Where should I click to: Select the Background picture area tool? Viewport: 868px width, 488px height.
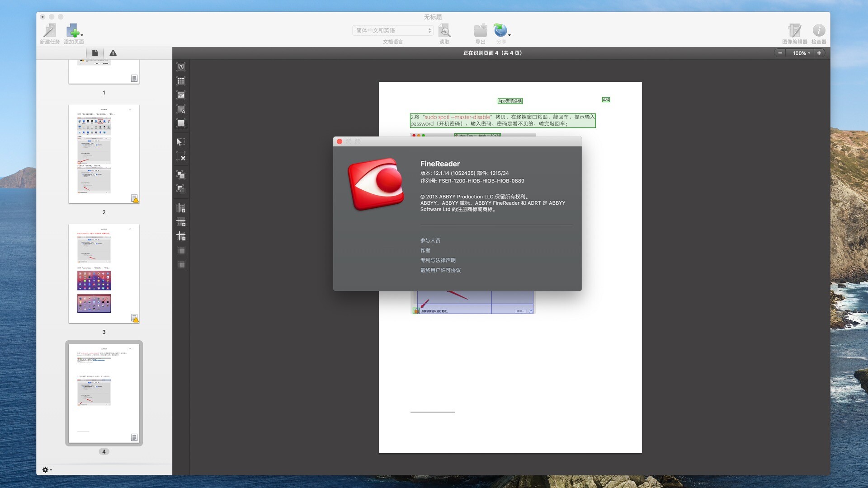click(181, 109)
